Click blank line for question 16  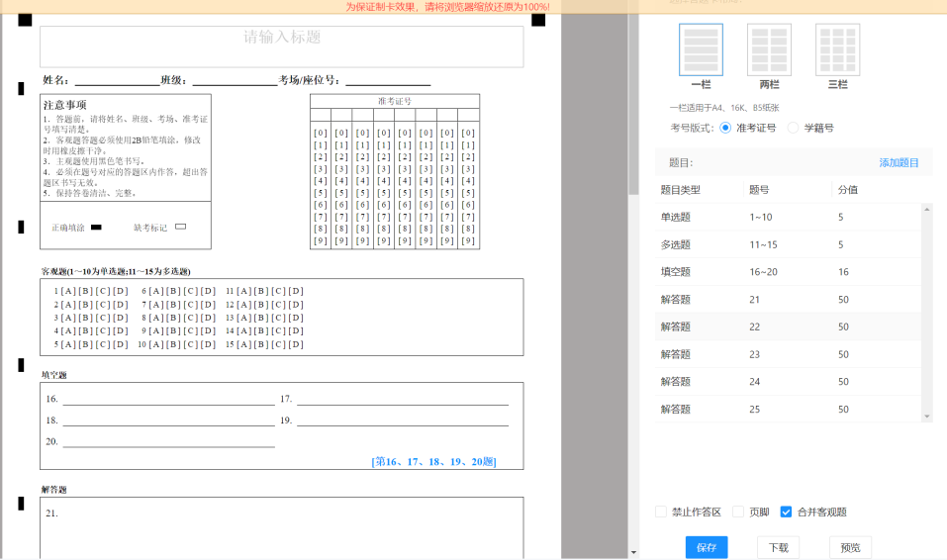(x=168, y=400)
